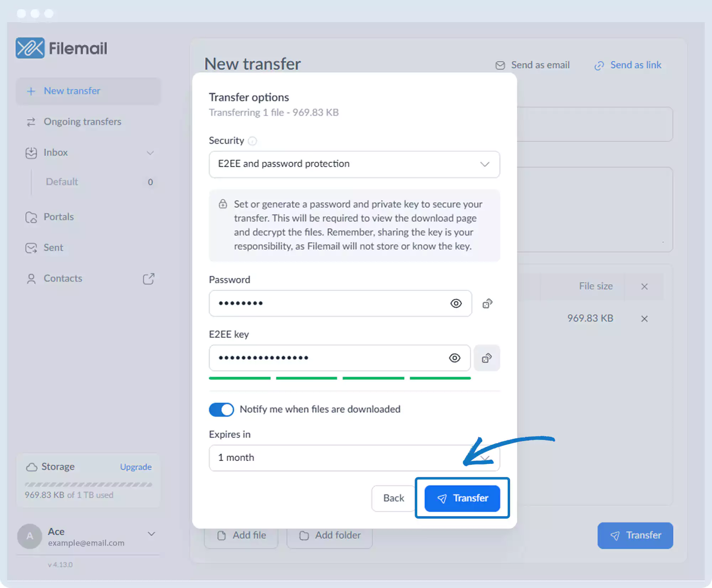Viewport: 712px width, 588px height.
Task: Click the Filemail logo icon
Action: tap(30, 48)
